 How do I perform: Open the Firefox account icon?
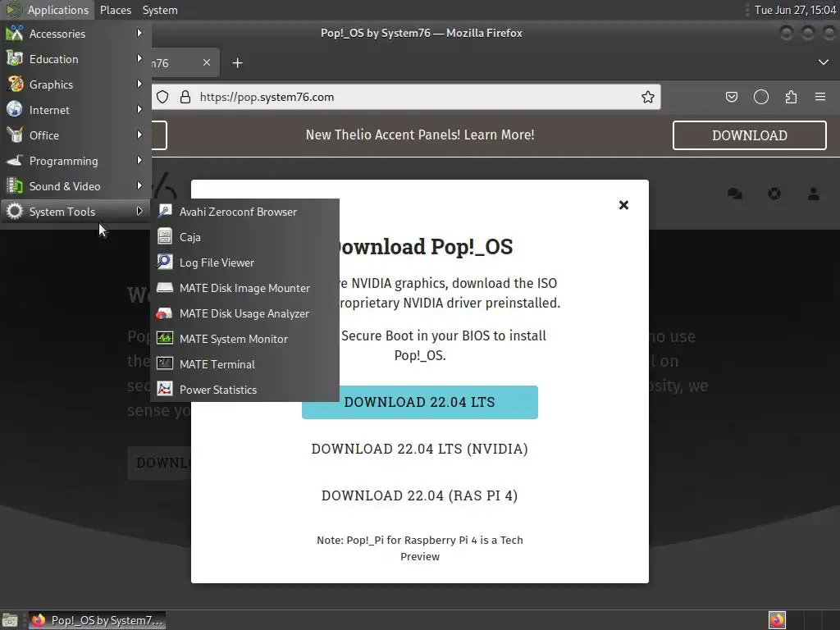coord(760,97)
